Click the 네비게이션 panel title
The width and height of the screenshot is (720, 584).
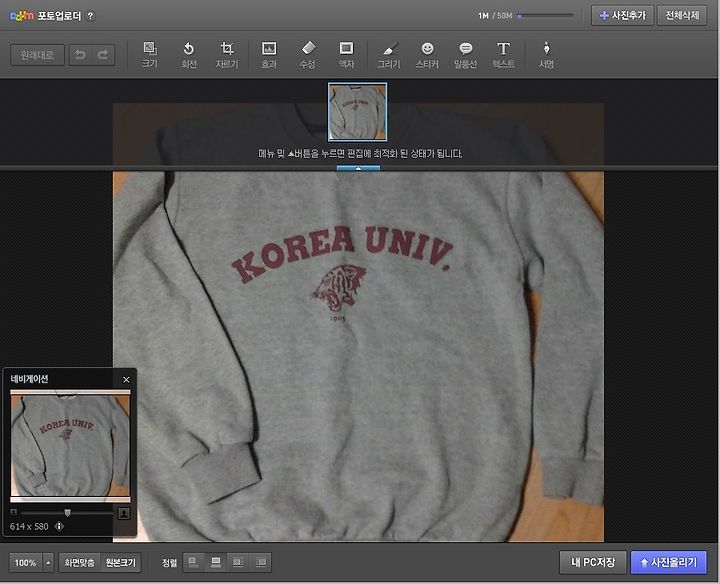[x=29, y=379]
